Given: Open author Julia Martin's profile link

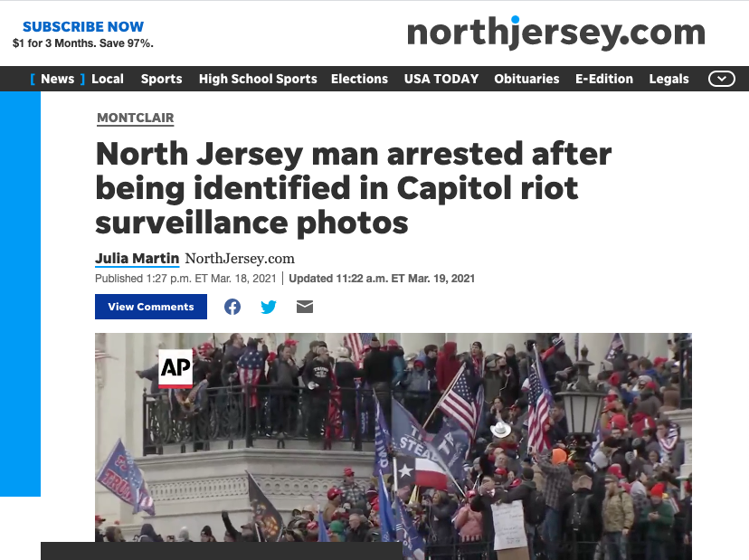Looking at the screenshot, I should (137, 259).
